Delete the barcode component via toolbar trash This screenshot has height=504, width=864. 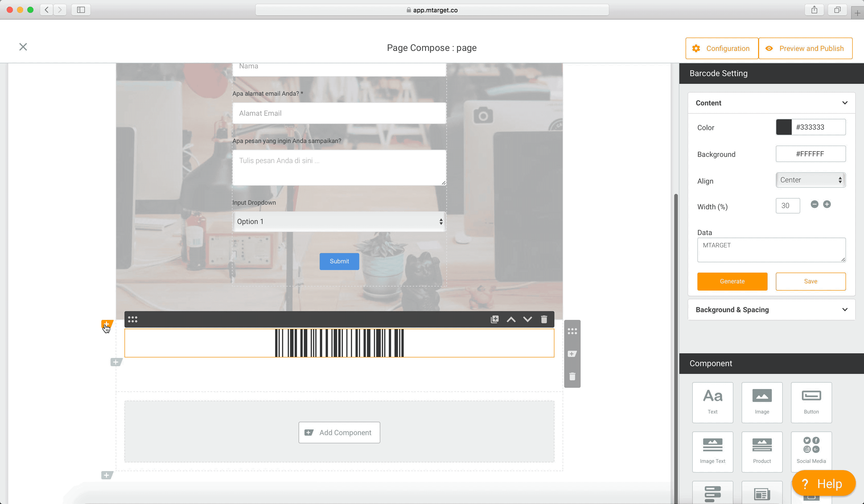click(544, 319)
